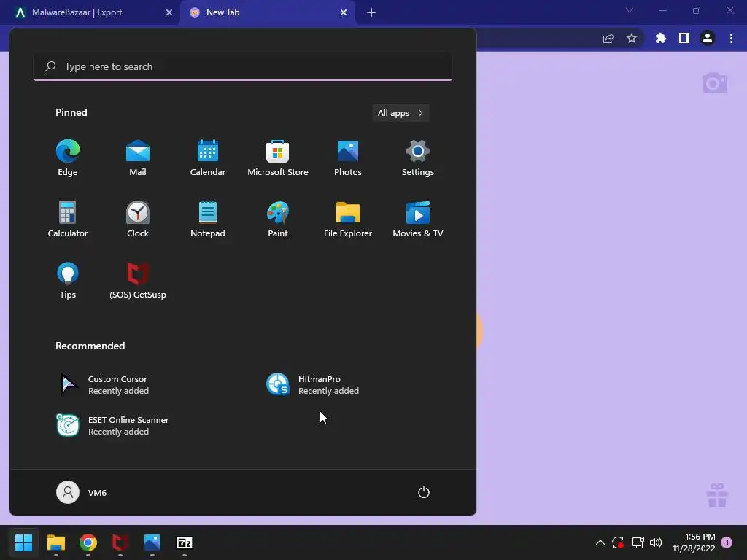Click the sync status tray icon

[618, 542]
